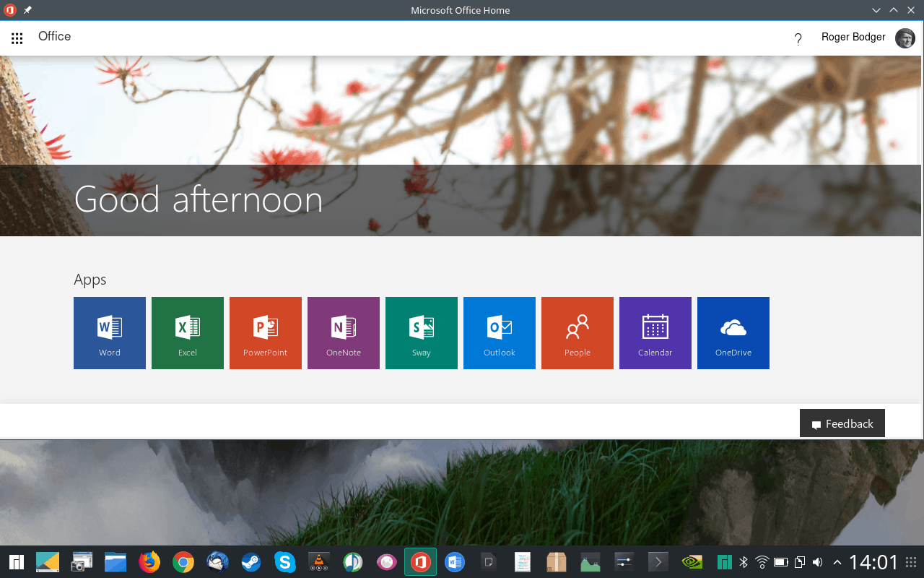Screen dimensions: 924x578
Task: Switch to the active Office taskbar entry
Action: (x=420, y=561)
